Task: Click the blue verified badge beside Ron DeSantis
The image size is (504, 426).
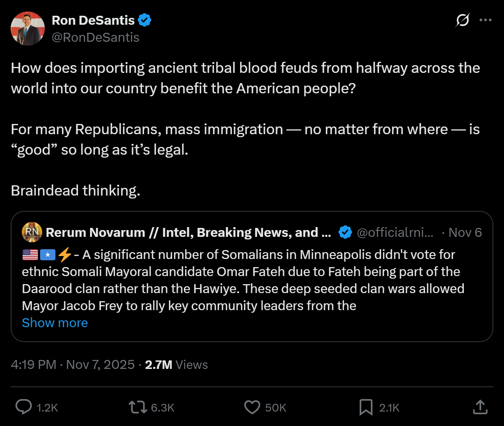Action: coord(144,20)
